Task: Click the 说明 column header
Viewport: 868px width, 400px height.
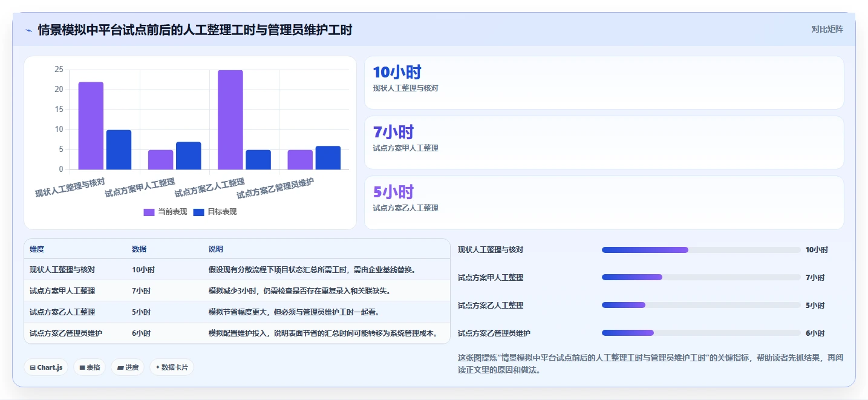Action: [x=216, y=249]
